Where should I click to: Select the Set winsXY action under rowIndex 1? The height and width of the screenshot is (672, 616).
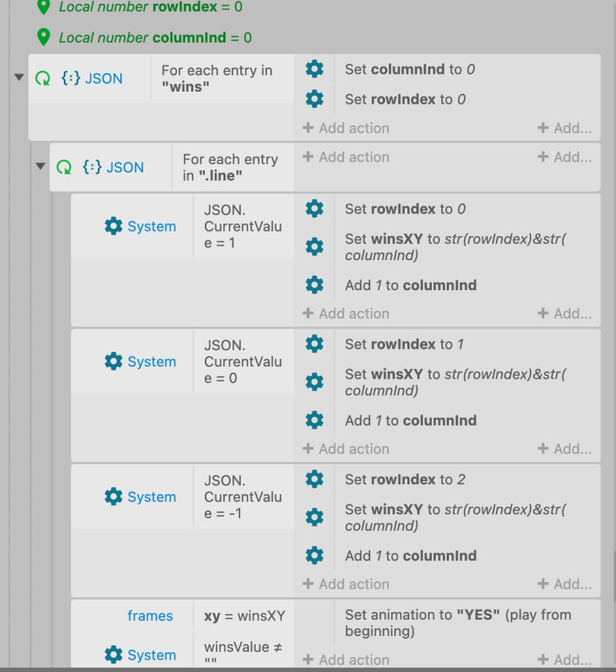455,382
